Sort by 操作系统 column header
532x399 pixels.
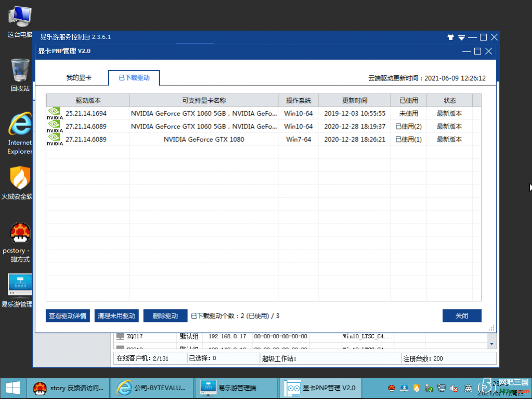(298, 100)
